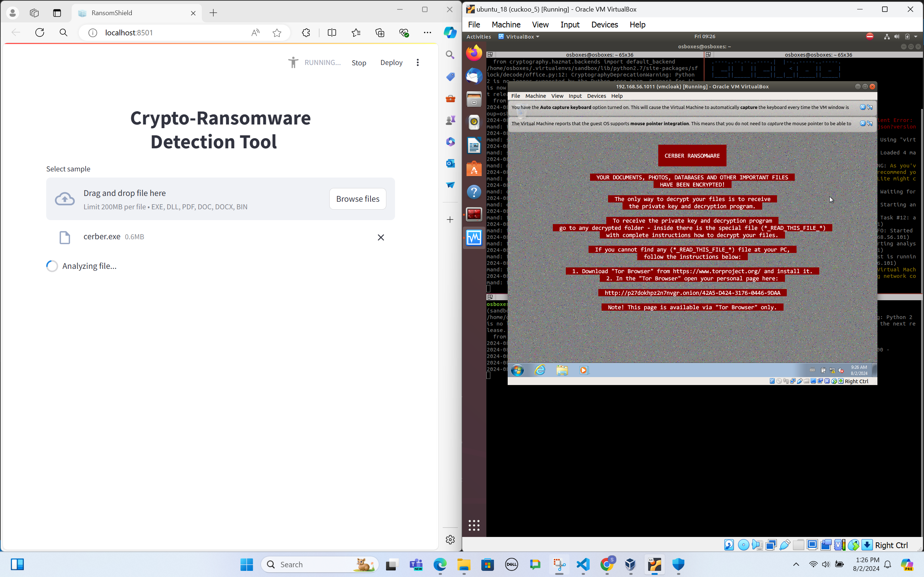
Task: Open Copilot icon in Edge
Action: pos(450,32)
